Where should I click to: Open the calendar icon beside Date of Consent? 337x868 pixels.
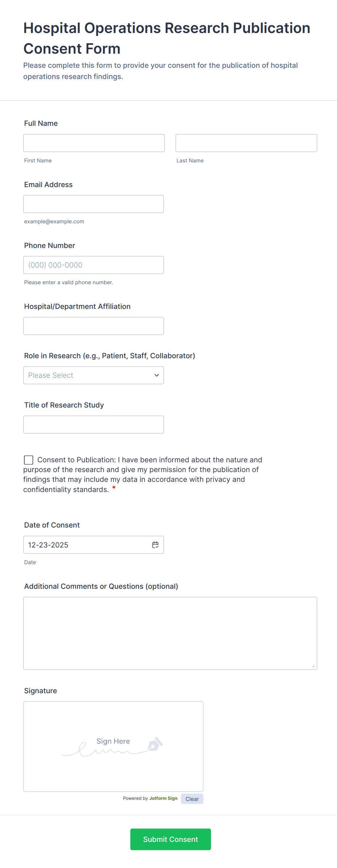(x=155, y=545)
